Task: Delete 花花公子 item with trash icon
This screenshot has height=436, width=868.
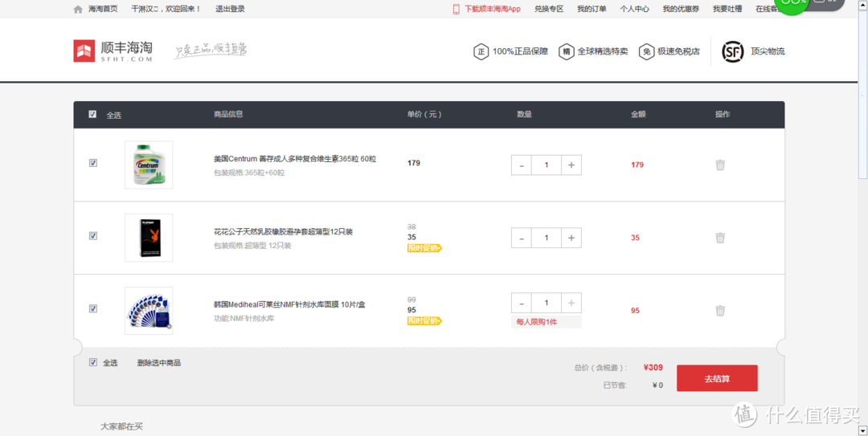Action: [720, 238]
